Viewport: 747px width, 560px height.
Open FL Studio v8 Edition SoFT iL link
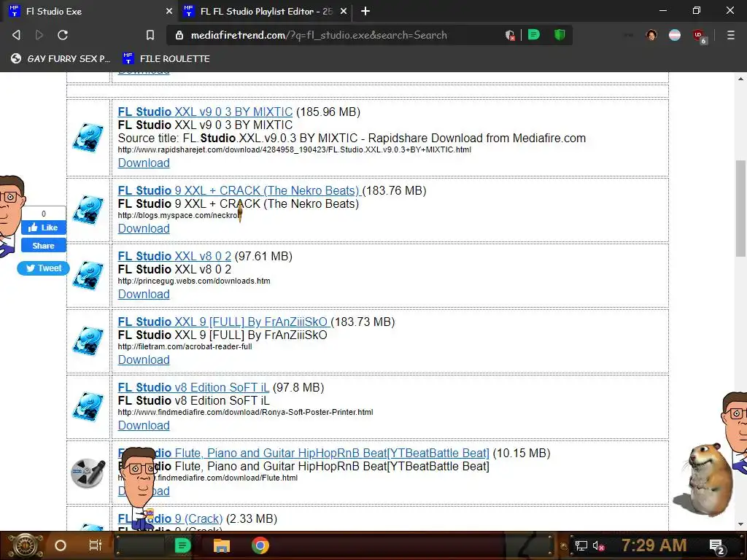[x=193, y=388]
